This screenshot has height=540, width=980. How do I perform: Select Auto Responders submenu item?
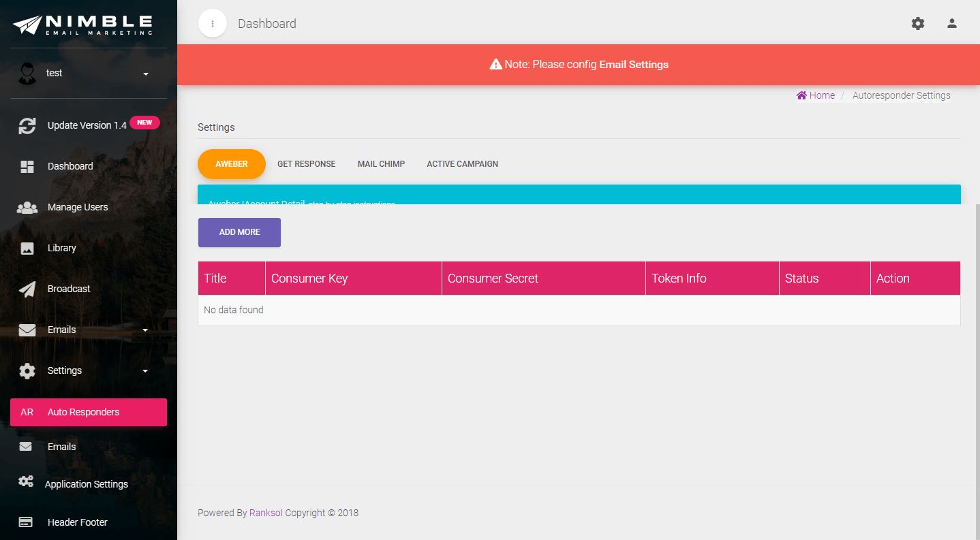tap(89, 412)
